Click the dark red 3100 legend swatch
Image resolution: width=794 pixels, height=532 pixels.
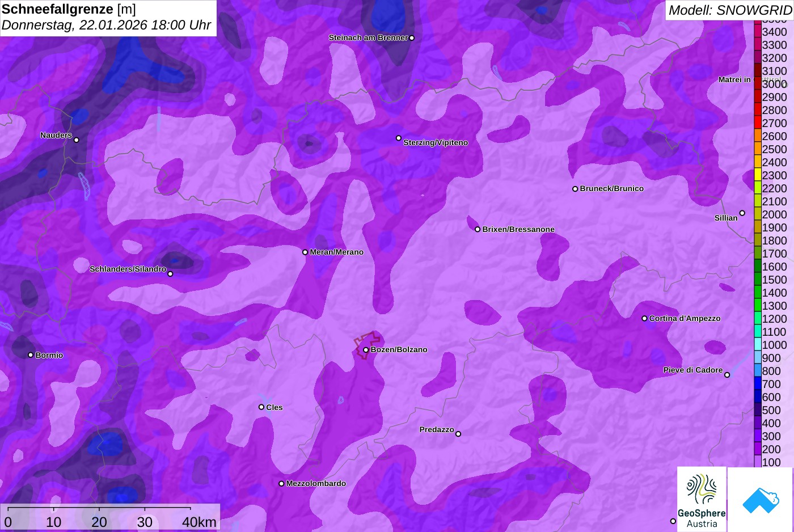[758, 71]
